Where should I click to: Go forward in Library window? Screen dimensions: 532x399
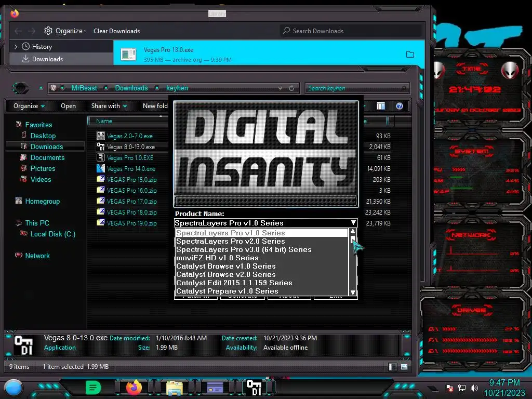pos(32,31)
